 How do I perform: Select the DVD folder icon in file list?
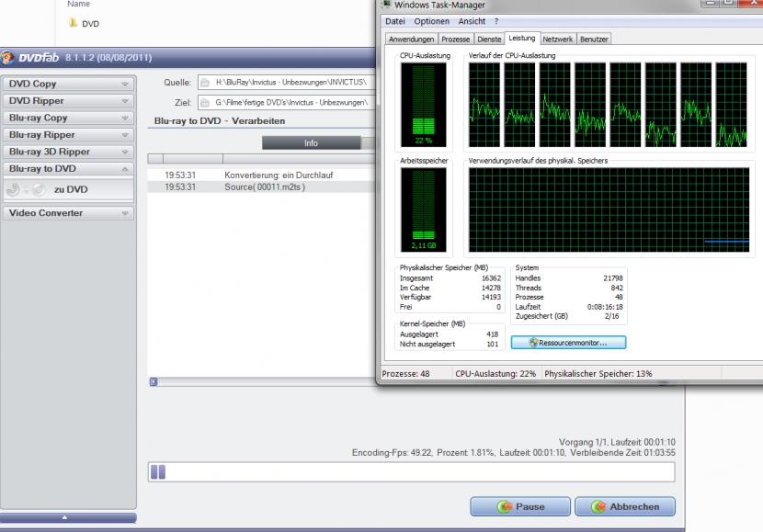pyautogui.click(x=73, y=23)
